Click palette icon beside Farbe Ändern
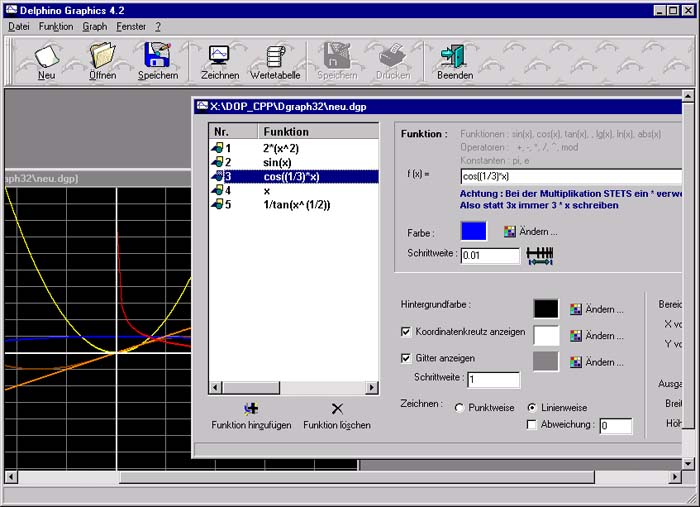This screenshot has height=507, width=700. [510, 231]
